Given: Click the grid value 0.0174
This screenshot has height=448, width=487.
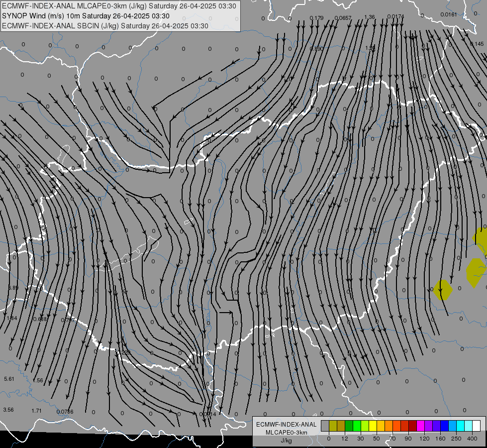Looking at the screenshot, I should (x=395, y=16).
